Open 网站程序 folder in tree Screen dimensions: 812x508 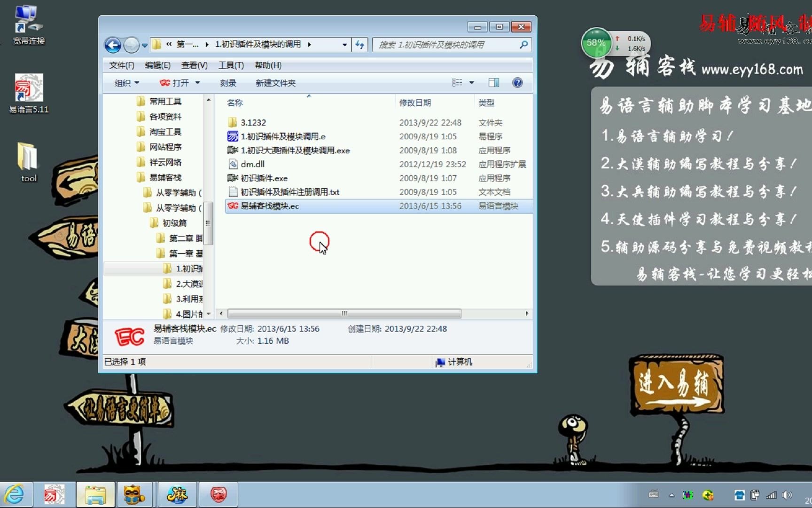(165, 147)
